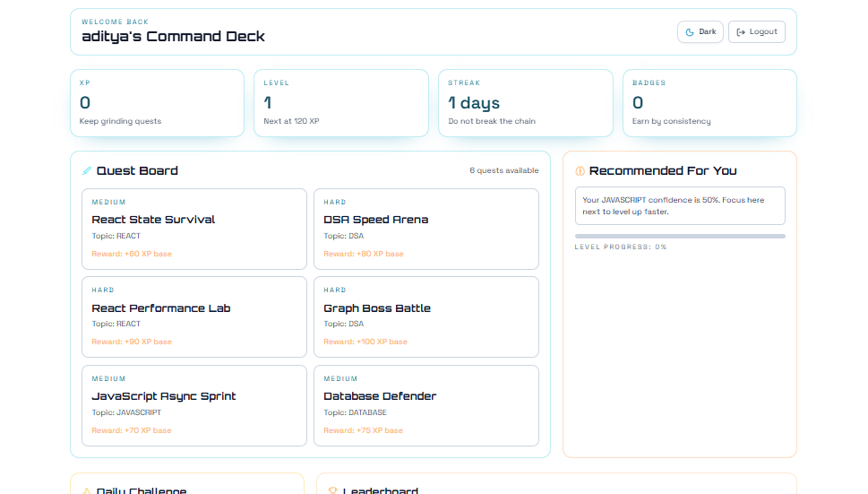Click 'Topic: JAVASCRIPT' text
This screenshot has height=494, width=868.
[127, 412]
